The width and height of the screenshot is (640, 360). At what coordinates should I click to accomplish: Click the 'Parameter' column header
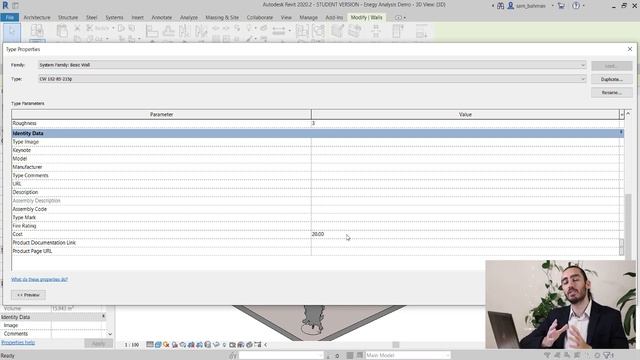[x=161, y=114]
